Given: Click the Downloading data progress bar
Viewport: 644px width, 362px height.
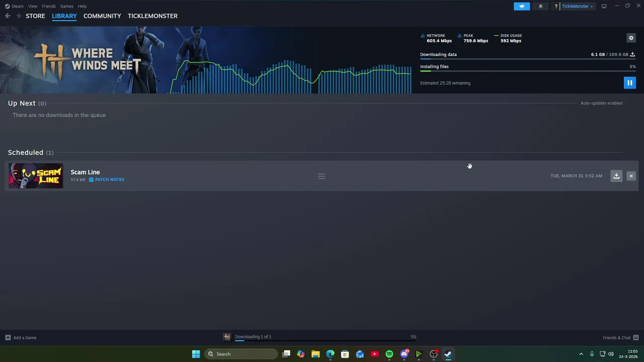Looking at the screenshot, I should point(528,59).
